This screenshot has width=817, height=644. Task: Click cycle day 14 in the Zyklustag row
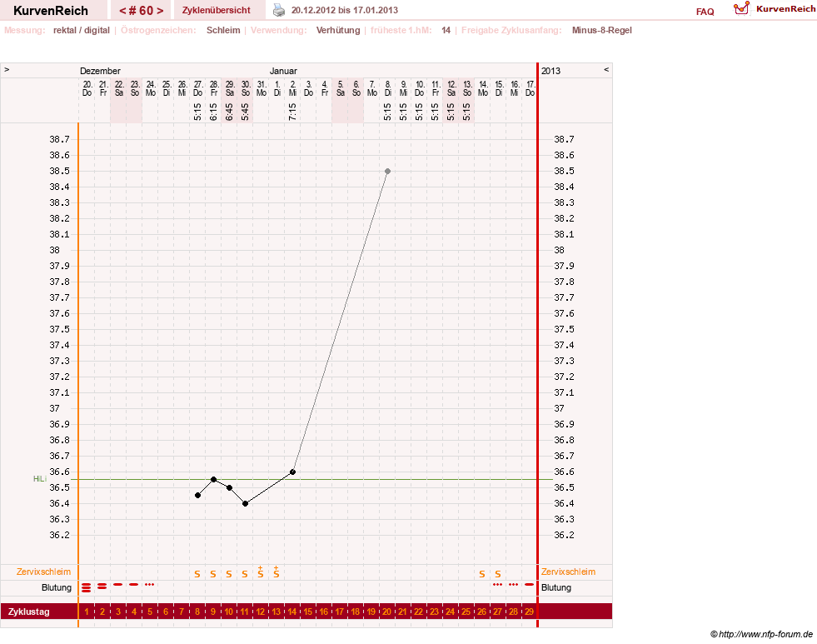tap(292, 612)
